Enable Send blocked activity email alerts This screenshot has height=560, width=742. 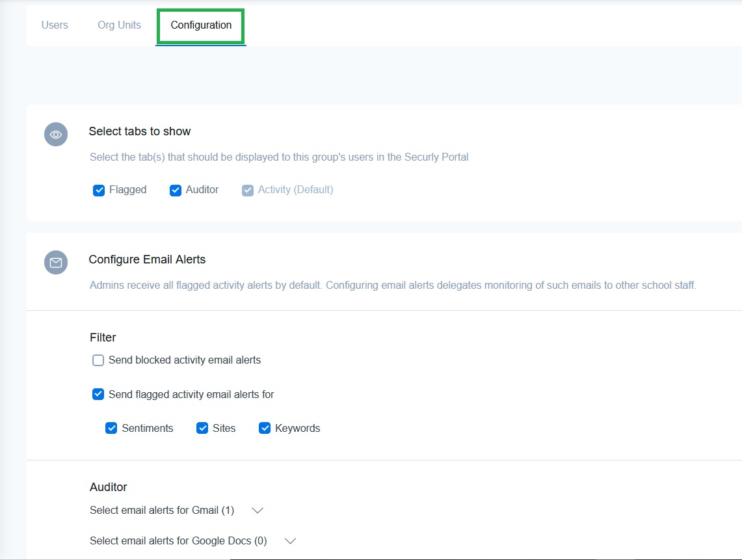98,360
